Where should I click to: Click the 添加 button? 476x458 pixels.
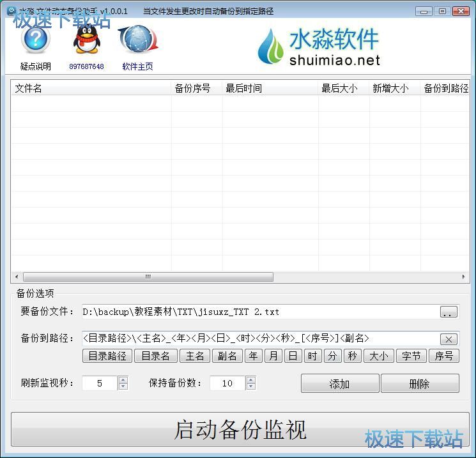(340, 384)
